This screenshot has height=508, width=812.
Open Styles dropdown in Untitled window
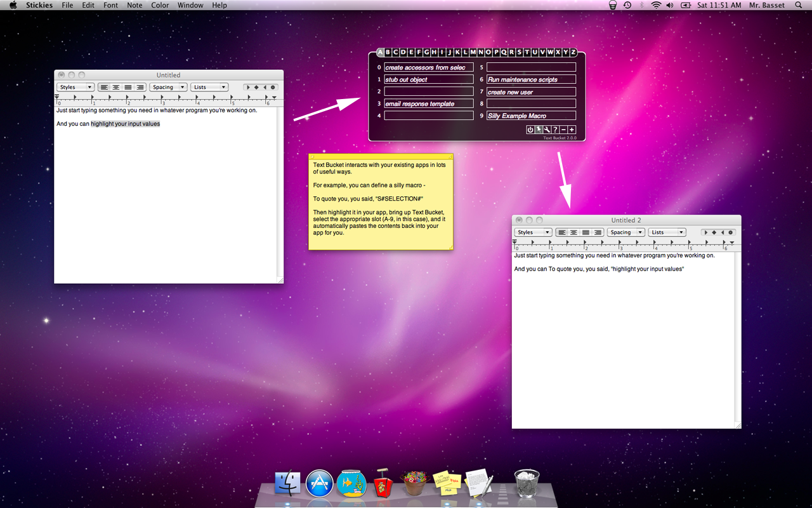[75, 87]
